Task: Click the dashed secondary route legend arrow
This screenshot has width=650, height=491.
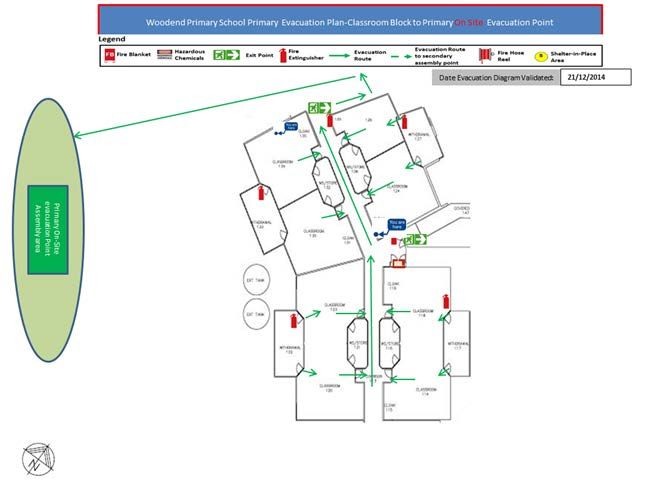Action: 400,56
